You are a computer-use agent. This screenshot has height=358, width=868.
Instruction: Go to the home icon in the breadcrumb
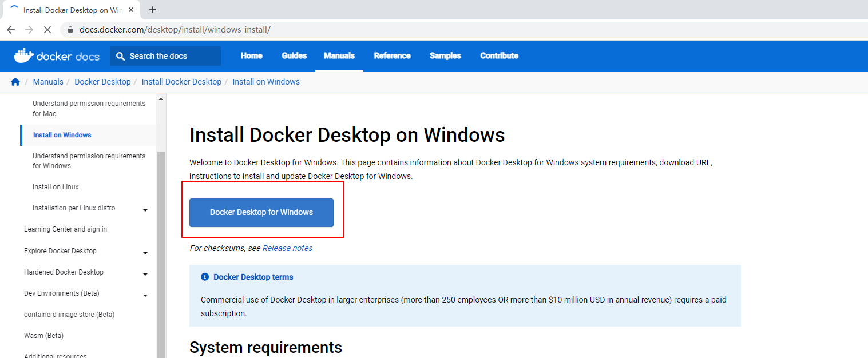[15, 82]
